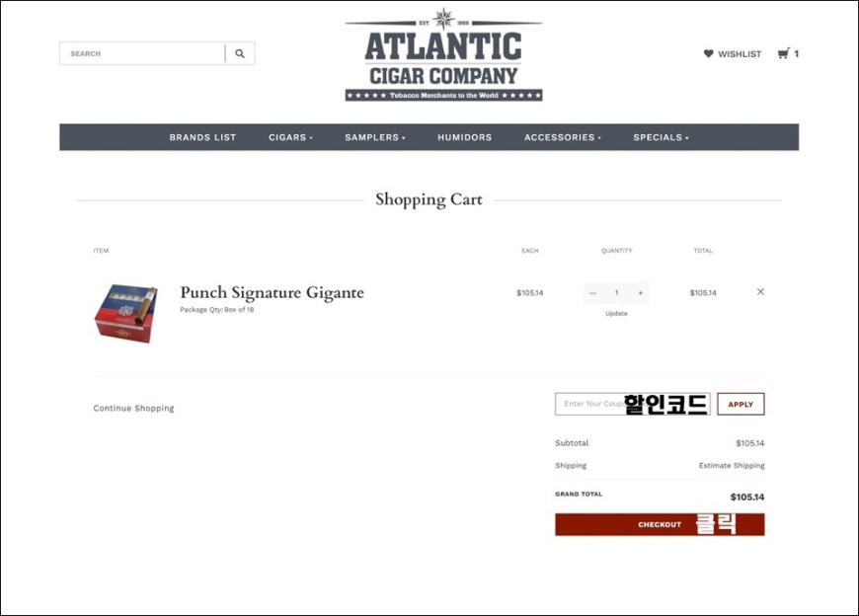Open the Humidors menu item
Screen dimensions: 859x616
(465, 137)
